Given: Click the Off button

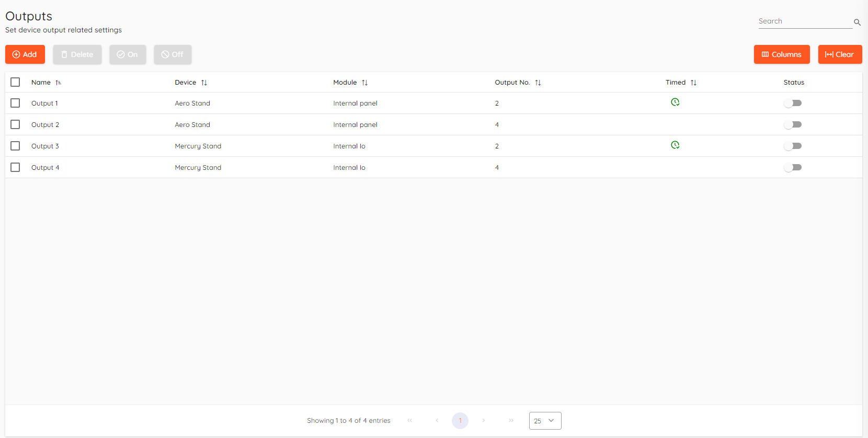Looking at the screenshot, I should (x=173, y=54).
